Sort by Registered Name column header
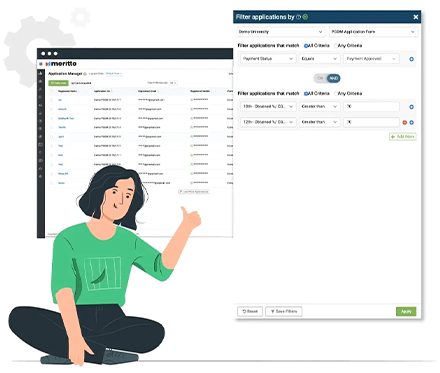 point(68,91)
